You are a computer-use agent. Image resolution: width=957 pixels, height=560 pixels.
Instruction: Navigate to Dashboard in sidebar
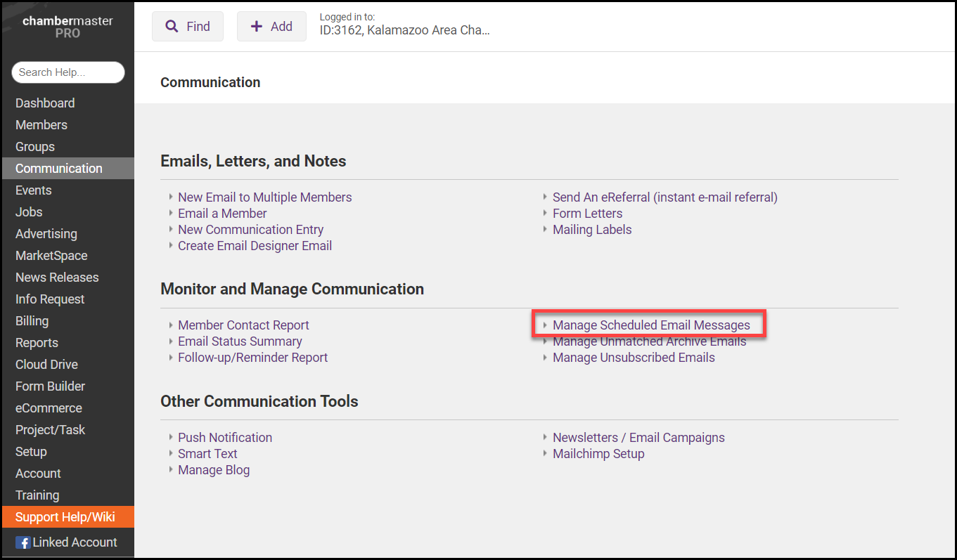45,103
